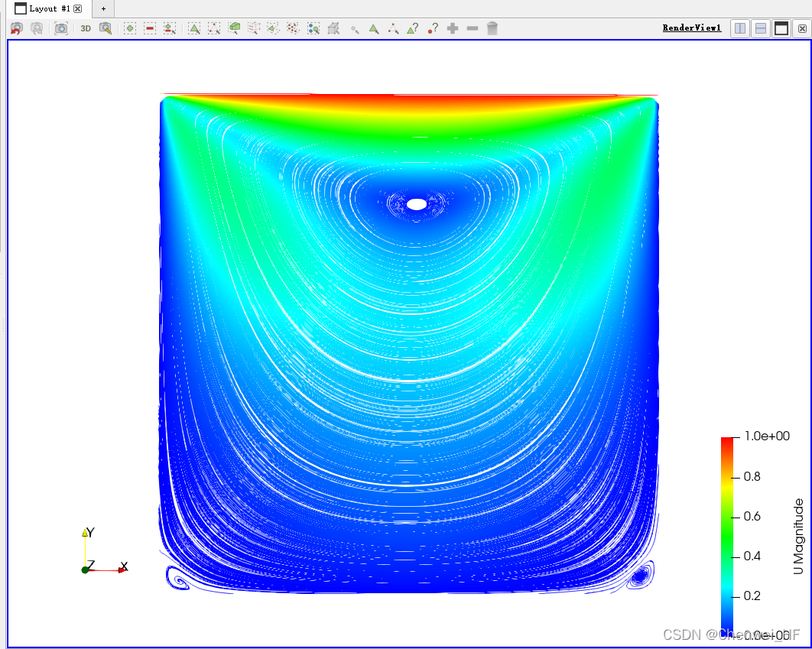Click the 0.6 legend tick label

pyautogui.click(x=752, y=516)
